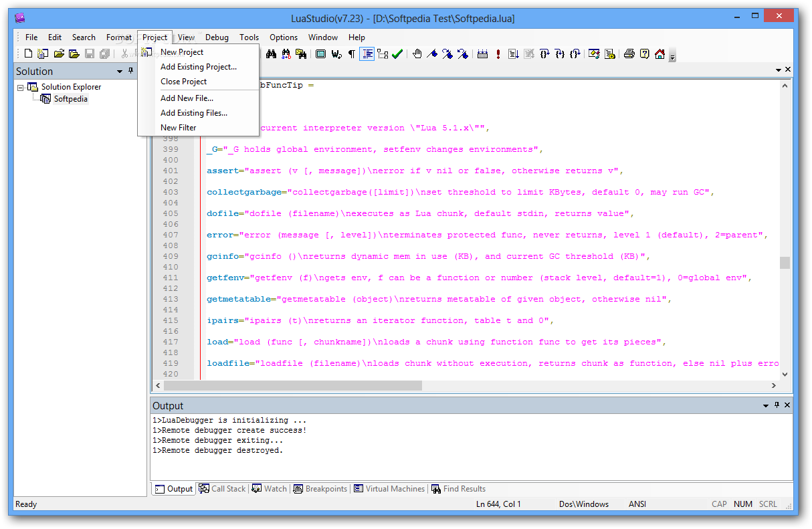812x529 pixels.
Task: Click the indent guides tree icon
Action: click(x=383, y=54)
